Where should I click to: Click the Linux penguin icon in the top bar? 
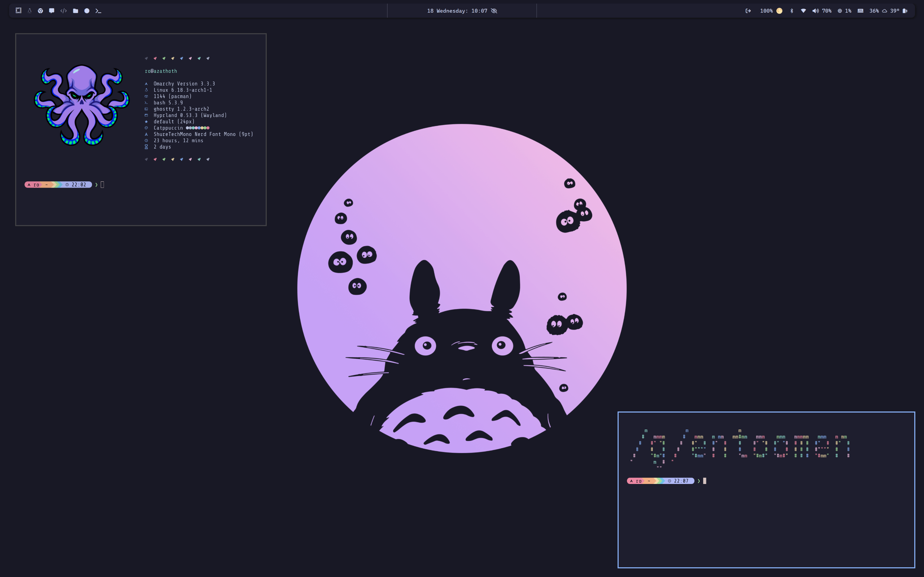tap(29, 11)
